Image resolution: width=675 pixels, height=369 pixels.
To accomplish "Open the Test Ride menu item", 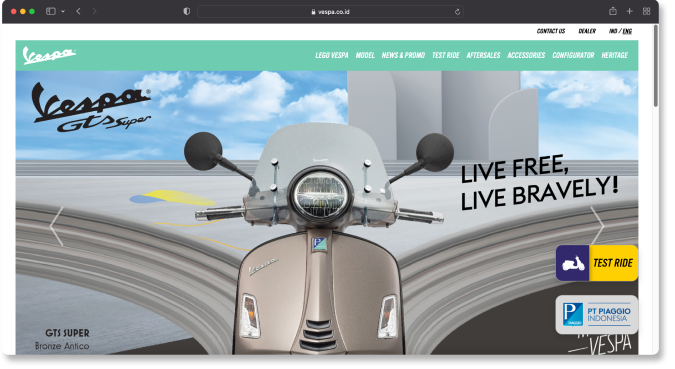I will 446,55.
